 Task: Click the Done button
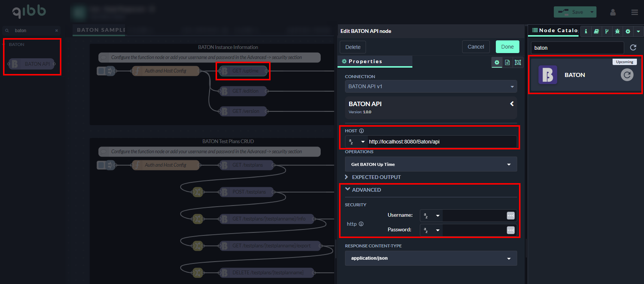point(507,47)
